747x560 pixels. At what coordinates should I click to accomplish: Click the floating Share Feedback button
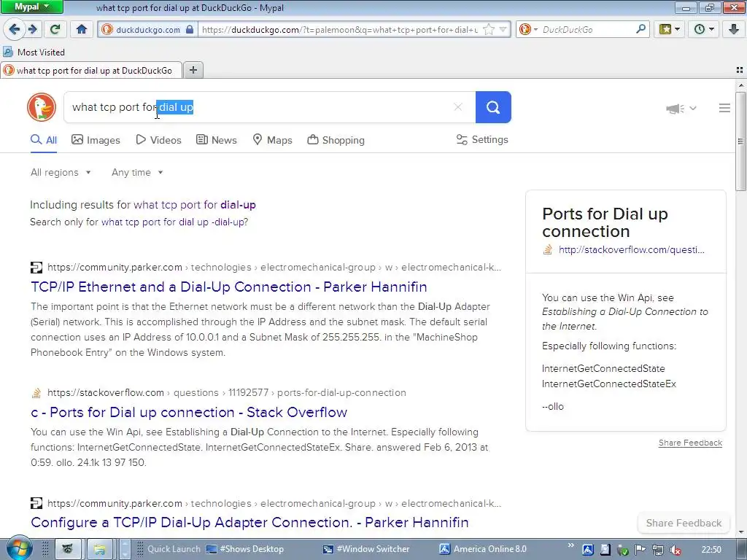click(684, 523)
